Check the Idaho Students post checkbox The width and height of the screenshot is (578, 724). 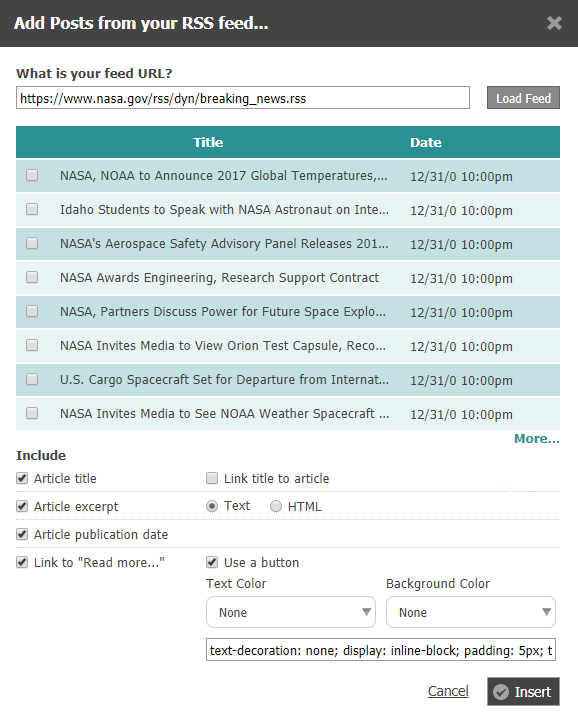[x=32, y=209]
